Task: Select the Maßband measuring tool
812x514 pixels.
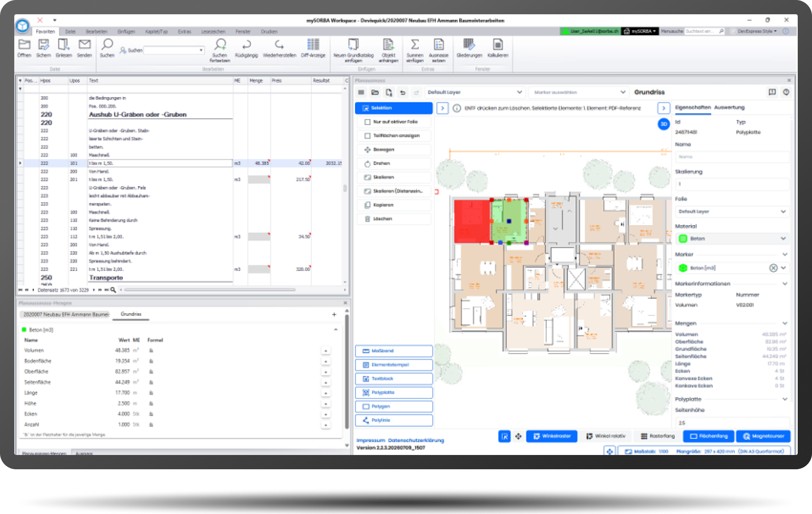Action: pos(394,351)
